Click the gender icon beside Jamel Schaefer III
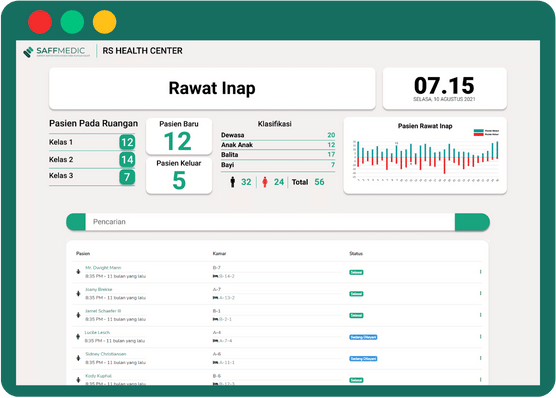 [x=78, y=315]
